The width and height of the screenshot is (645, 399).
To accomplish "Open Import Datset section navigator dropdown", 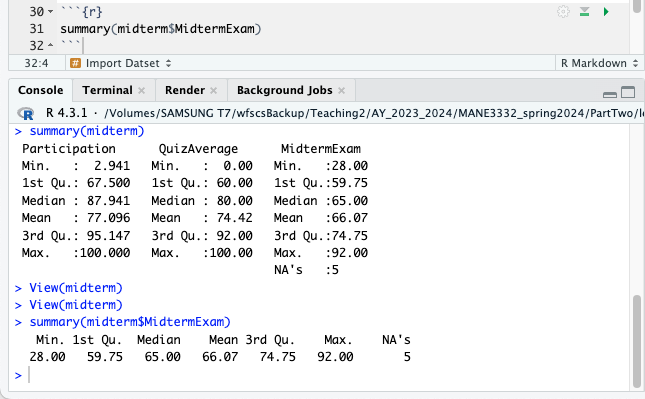I will point(121,63).
